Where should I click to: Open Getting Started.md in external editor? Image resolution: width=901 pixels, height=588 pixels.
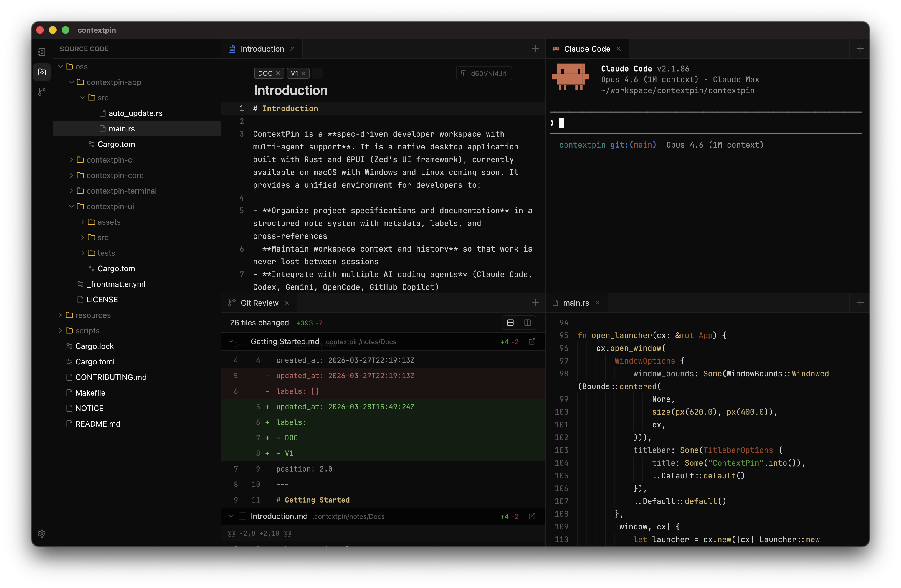532,341
